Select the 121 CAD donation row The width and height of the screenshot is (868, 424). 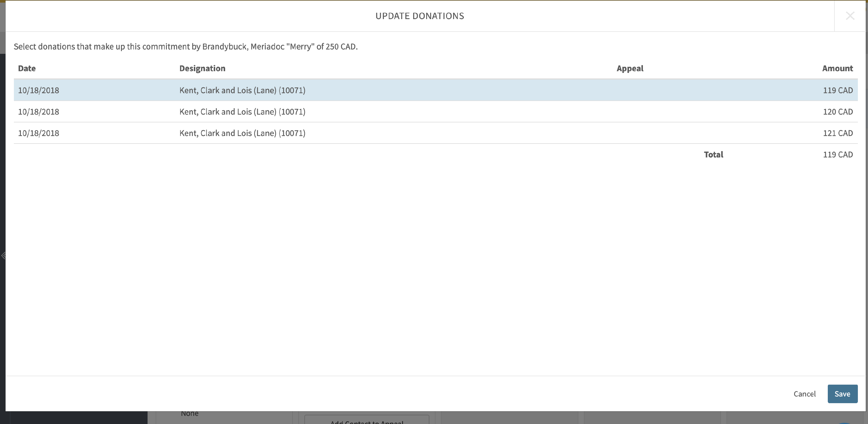(436, 133)
